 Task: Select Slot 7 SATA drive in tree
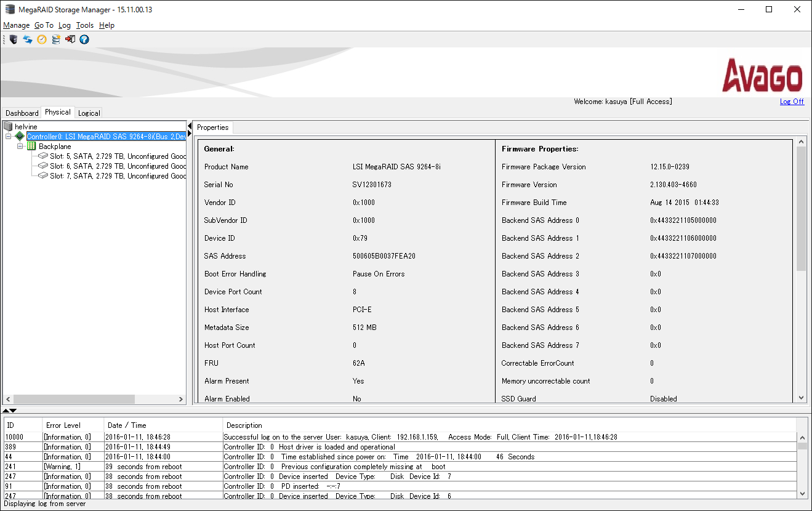(118, 176)
